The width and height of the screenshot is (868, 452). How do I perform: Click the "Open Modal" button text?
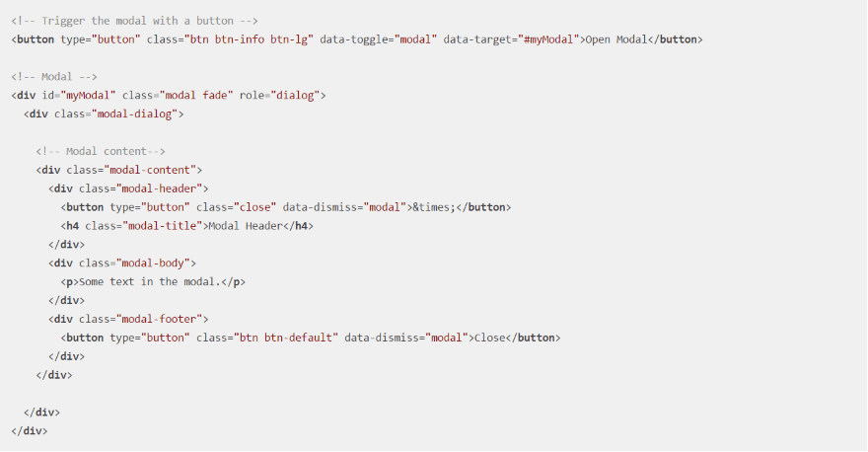[x=615, y=39]
